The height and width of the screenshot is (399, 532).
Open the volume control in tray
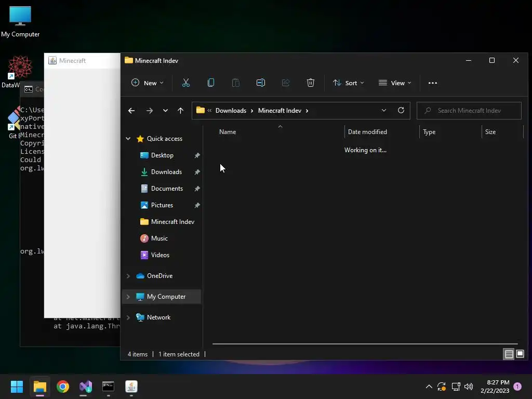tap(469, 387)
